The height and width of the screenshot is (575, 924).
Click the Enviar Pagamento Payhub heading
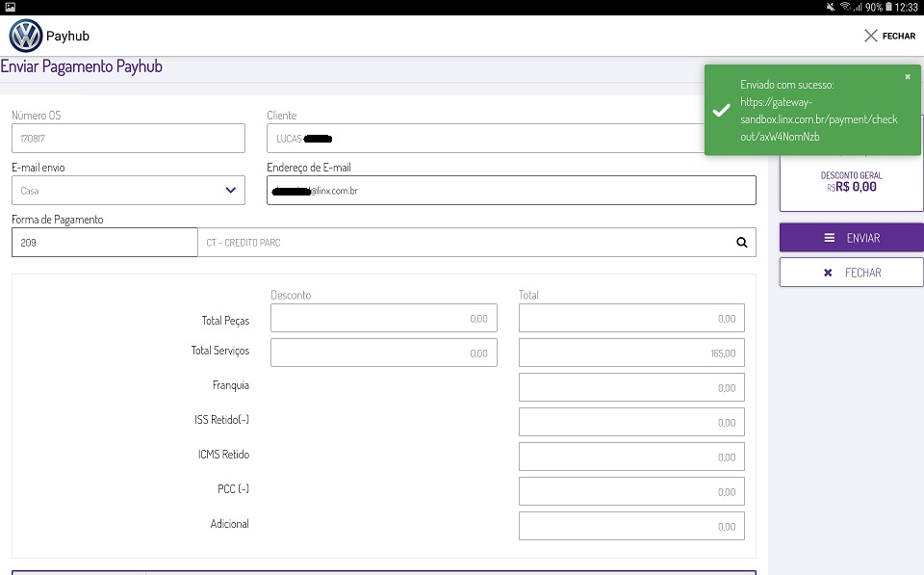[x=81, y=66]
